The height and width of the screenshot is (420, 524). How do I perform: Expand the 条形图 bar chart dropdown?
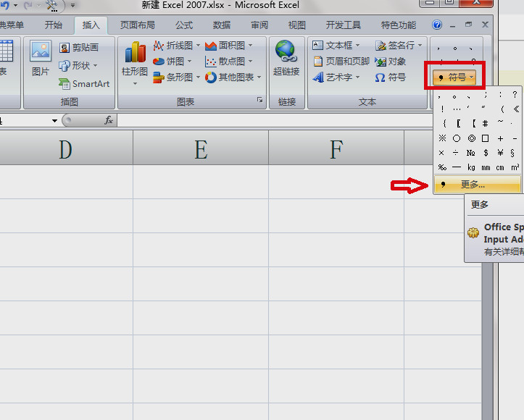click(198, 77)
